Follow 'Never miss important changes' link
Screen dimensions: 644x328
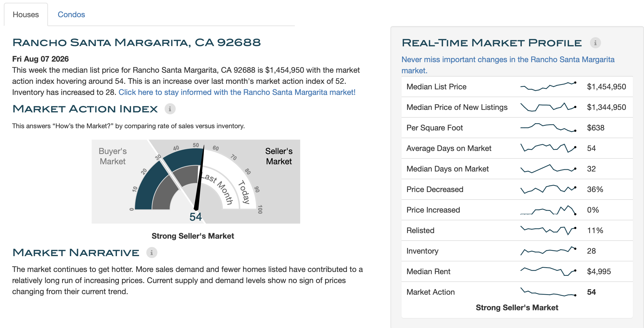[508, 65]
